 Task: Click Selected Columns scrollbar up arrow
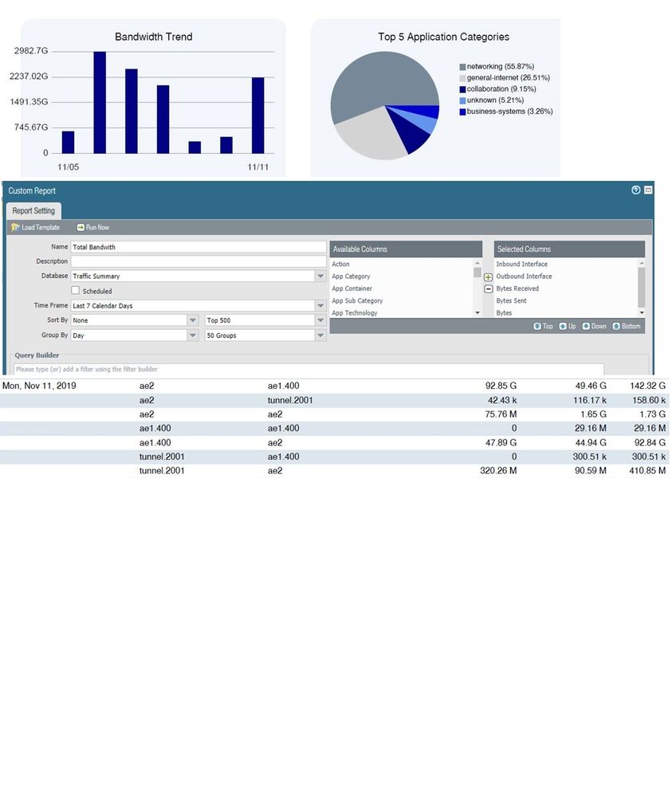click(x=642, y=263)
